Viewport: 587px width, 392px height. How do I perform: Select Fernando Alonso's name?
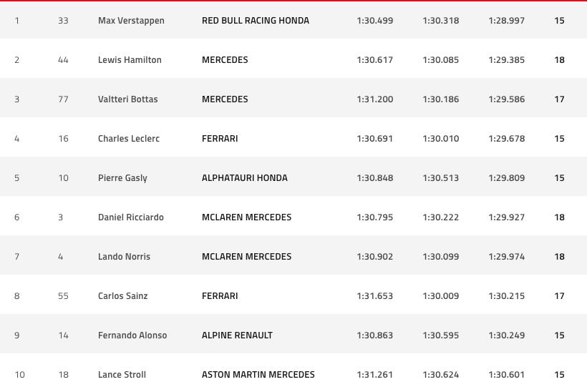coord(132,335)
